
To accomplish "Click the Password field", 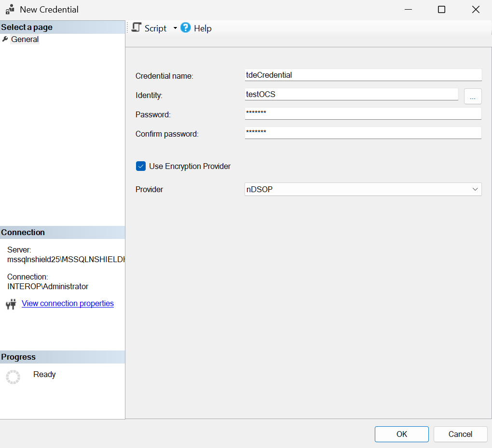I will click(x=363, y=113).
